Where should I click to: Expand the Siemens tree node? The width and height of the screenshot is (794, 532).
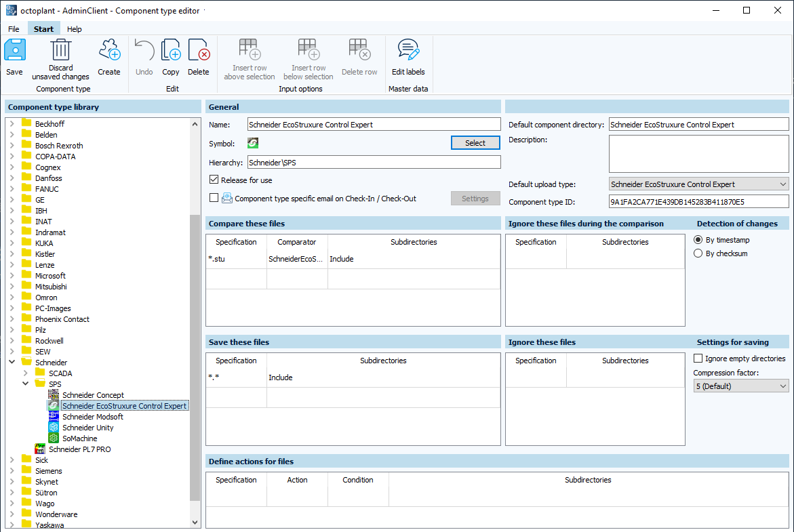(x=13, y=470)
